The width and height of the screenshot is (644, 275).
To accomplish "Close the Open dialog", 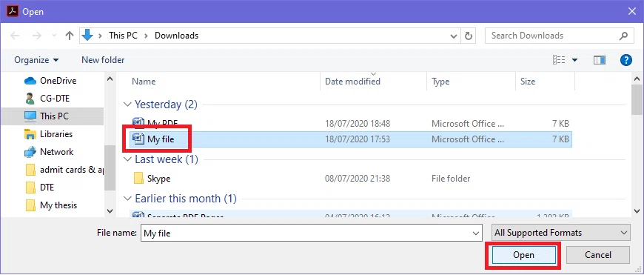I will pyautogui.click(x=632, y=12).
